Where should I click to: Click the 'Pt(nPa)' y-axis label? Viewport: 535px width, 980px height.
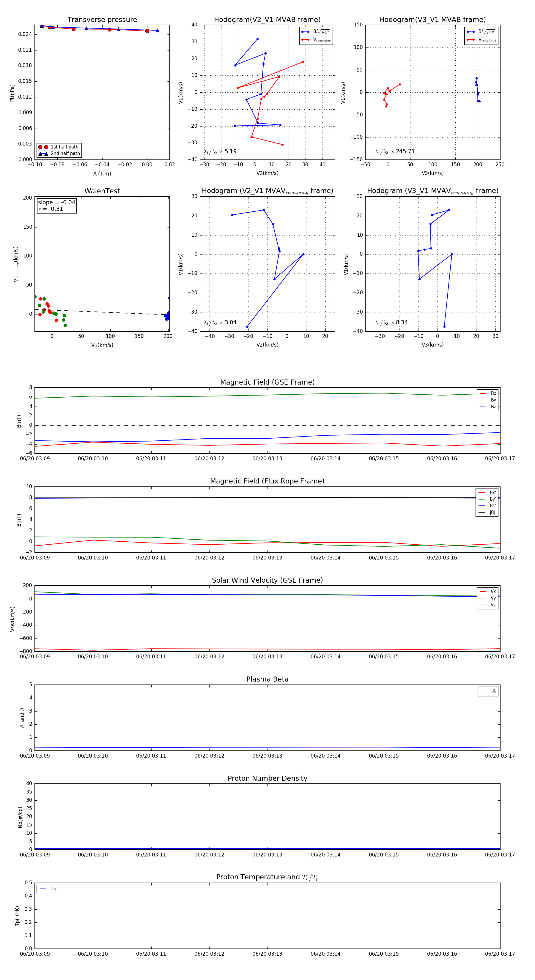12,93
